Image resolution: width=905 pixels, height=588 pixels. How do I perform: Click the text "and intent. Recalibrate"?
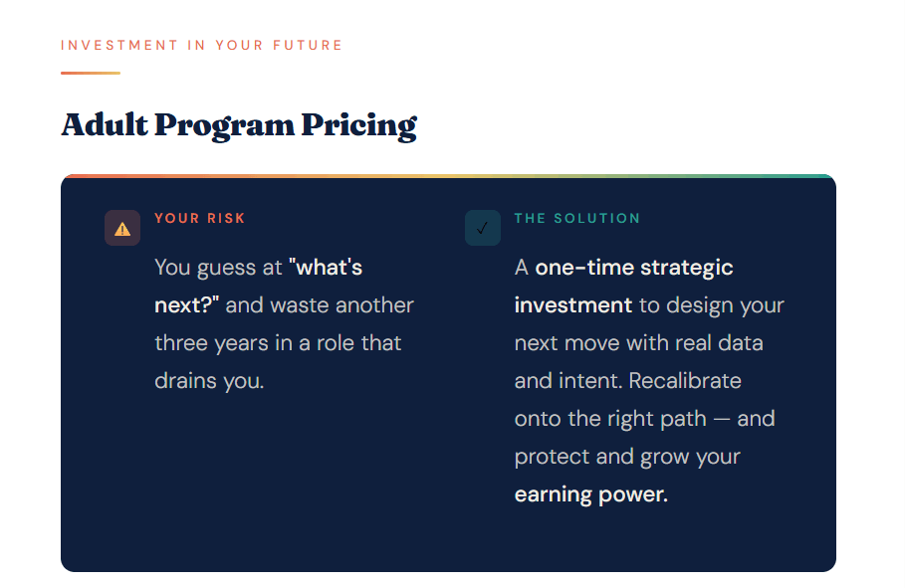tap(627, 381)
